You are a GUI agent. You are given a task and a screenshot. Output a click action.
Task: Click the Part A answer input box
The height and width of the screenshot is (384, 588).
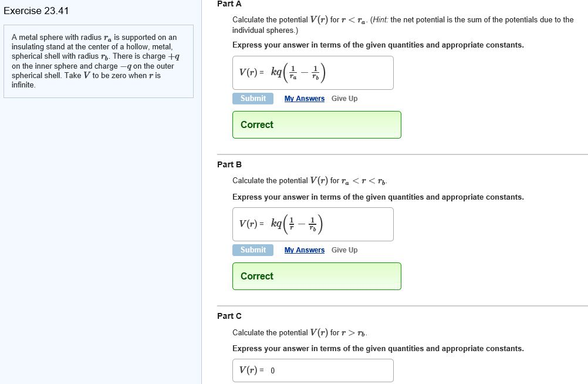click(313, 72)
